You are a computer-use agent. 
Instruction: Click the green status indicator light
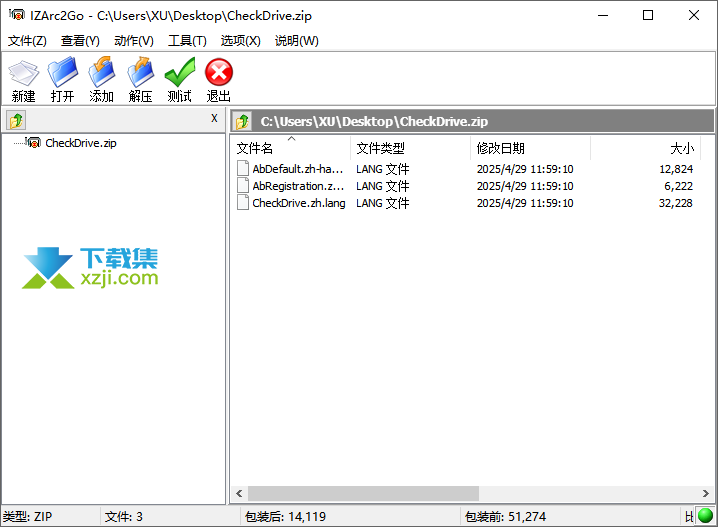click(706, 516)
